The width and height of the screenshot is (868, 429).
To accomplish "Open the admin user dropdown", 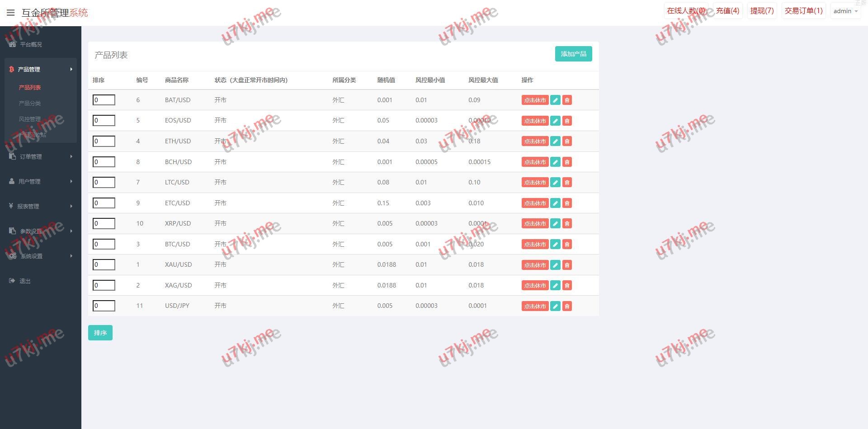I will pos(845,11).
